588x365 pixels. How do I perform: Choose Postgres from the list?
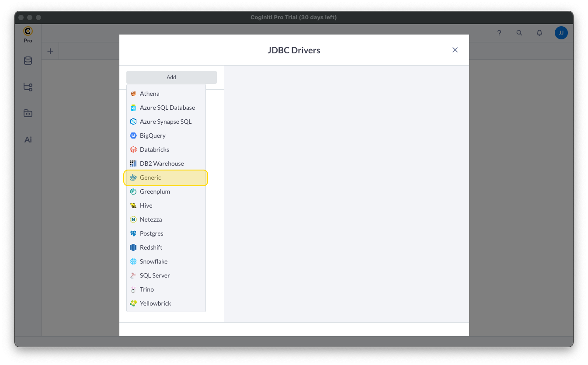pyautogui.click(x=151, y=233)
